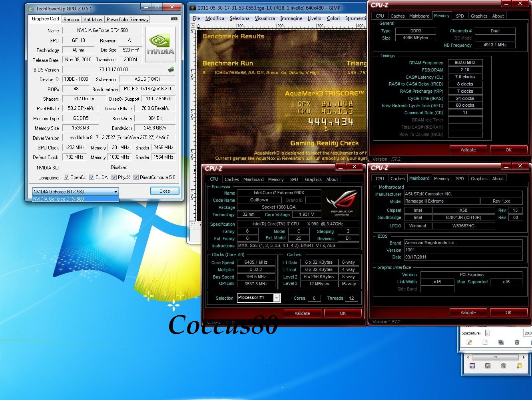Open the Processor #1 selection dropdown
The image size is (532, 400).
[259, 298]
